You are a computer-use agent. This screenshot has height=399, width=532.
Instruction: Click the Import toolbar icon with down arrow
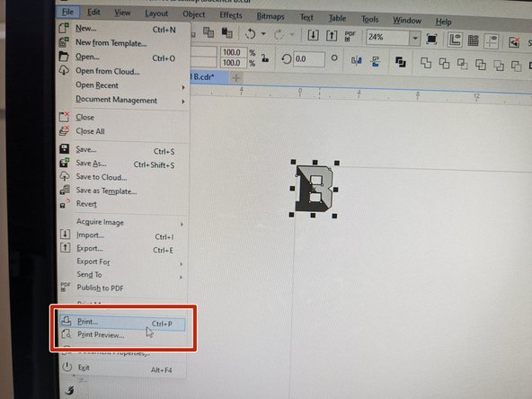(x=313, y=35)
